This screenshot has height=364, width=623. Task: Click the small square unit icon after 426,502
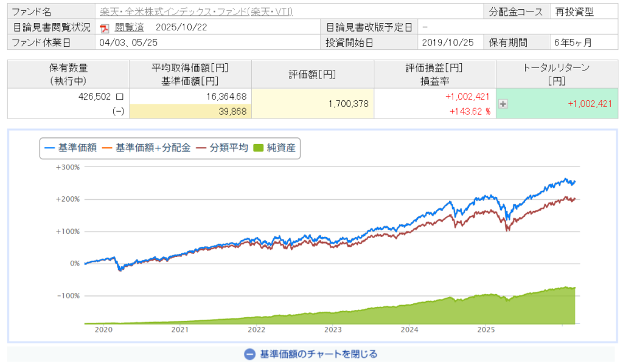point(119,97)
